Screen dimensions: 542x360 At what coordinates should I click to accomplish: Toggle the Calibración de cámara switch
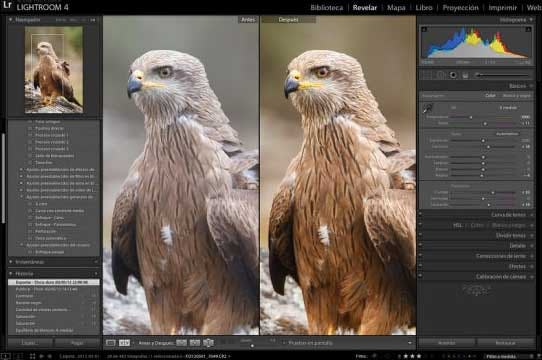point(420,277)
